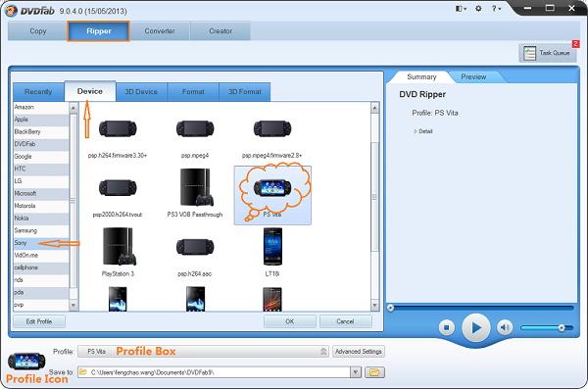
Task: Select Amazon in the brand list
Action: [x=41, y=107]
